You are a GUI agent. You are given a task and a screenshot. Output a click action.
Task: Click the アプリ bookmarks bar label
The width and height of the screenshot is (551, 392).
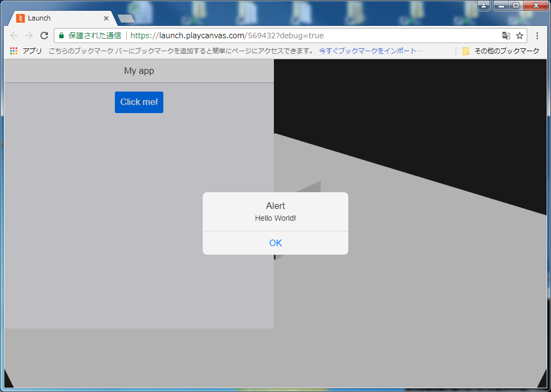click(32, 51)
